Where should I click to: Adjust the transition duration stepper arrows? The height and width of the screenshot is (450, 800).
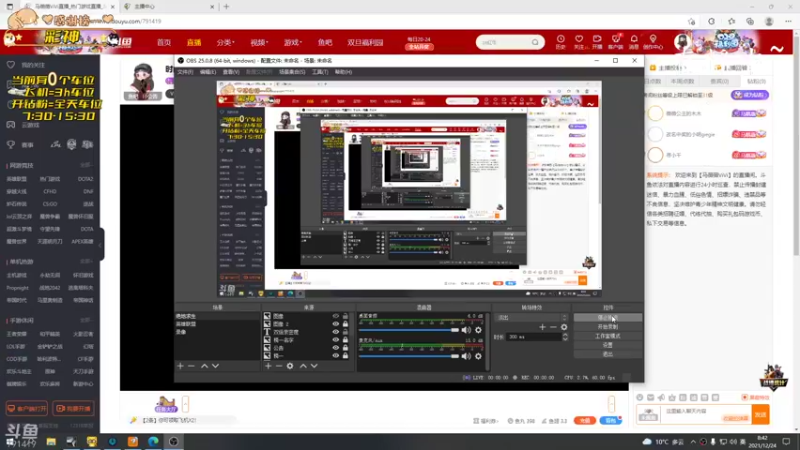(565, 337)
